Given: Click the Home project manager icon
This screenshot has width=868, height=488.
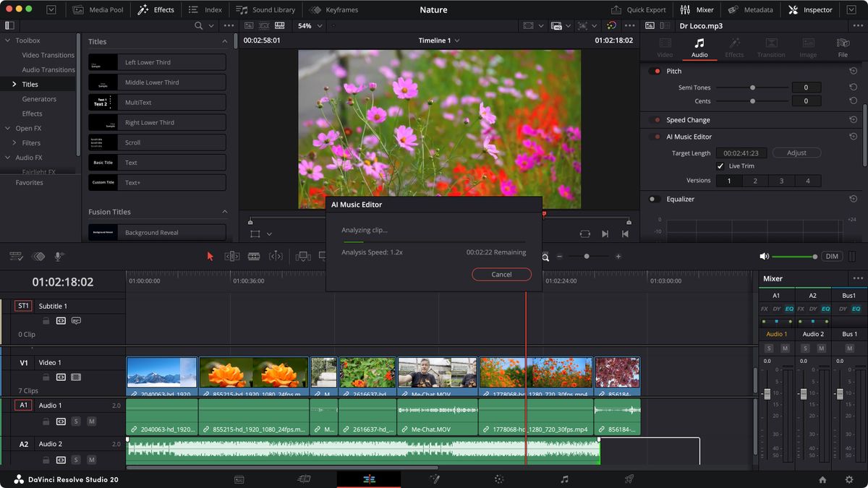Looking at the screenshot, I should click(x=822, y=479).
